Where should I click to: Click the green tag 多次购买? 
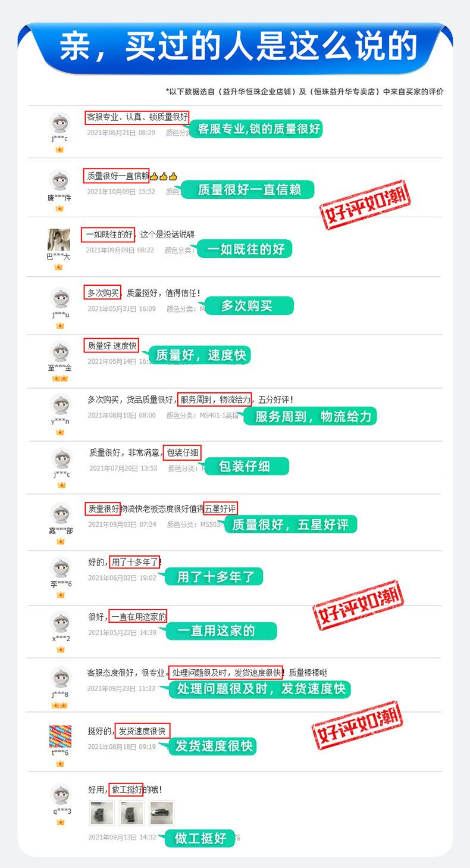coord(247,306)
